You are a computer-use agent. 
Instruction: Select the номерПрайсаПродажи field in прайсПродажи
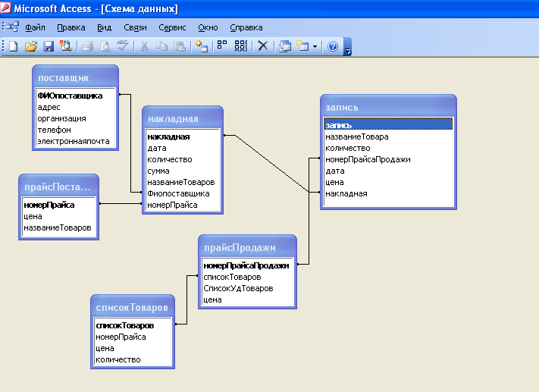(246, 265)
